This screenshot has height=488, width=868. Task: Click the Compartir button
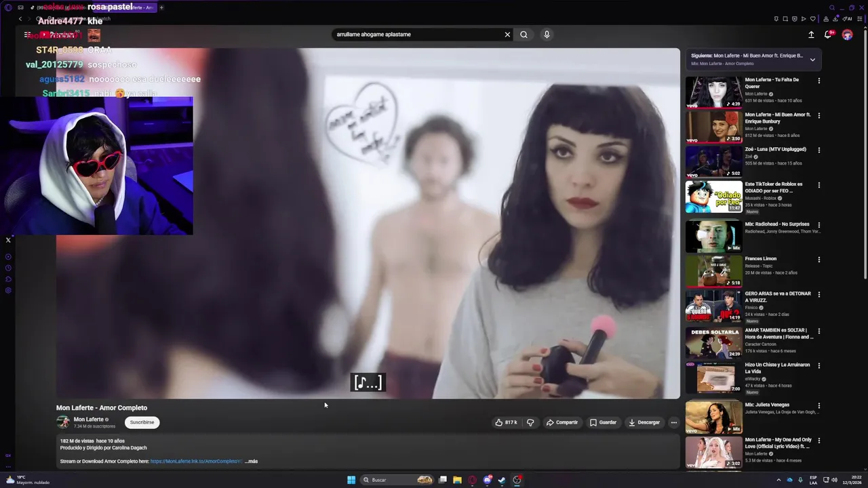point(562,422)
